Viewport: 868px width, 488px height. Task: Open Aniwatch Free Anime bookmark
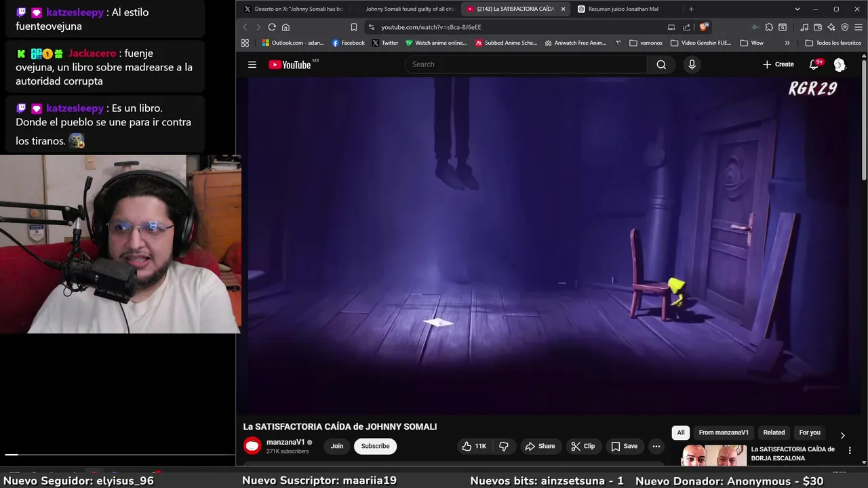coord(576,43)
